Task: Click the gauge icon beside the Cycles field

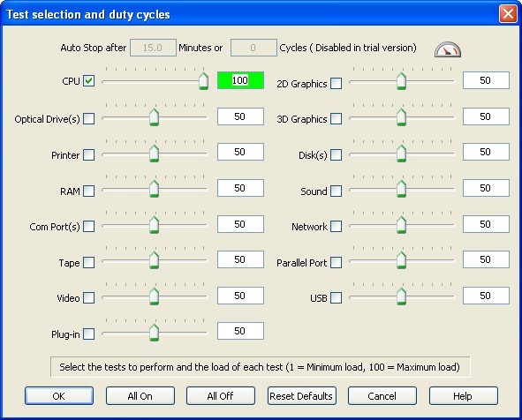Action: [448, 49]
